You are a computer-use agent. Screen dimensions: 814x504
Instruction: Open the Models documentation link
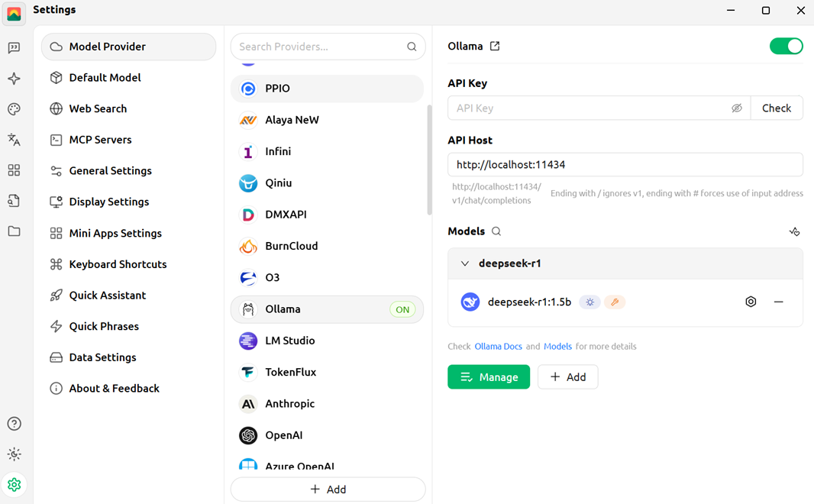point(557,346)
